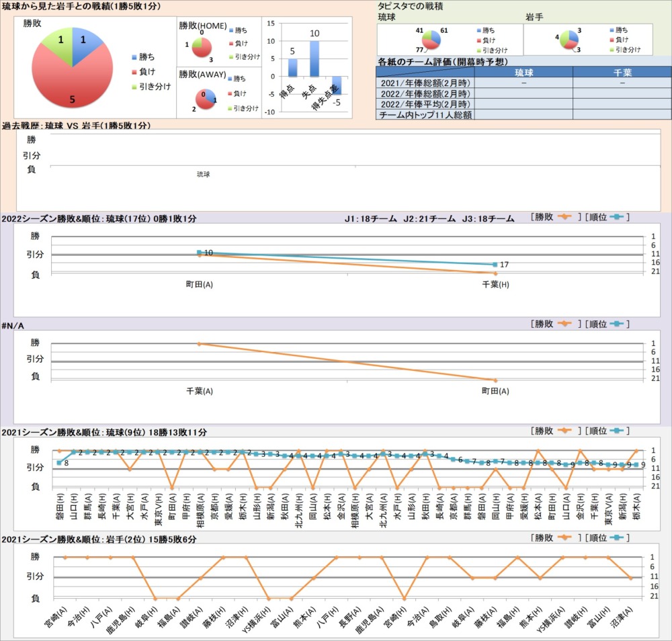
Task: Select the 各紙のチーム評価(開幕時予想) heading
Action: click(x=442, y=62)
